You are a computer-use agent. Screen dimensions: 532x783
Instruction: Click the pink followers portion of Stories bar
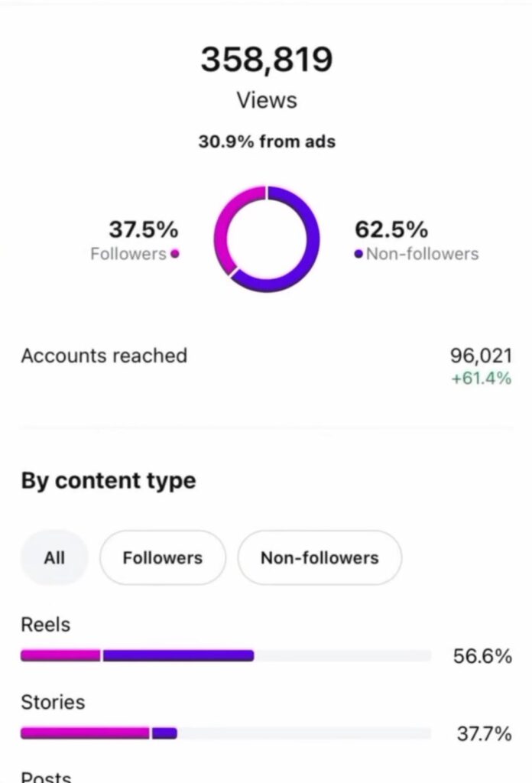point(85,733)
